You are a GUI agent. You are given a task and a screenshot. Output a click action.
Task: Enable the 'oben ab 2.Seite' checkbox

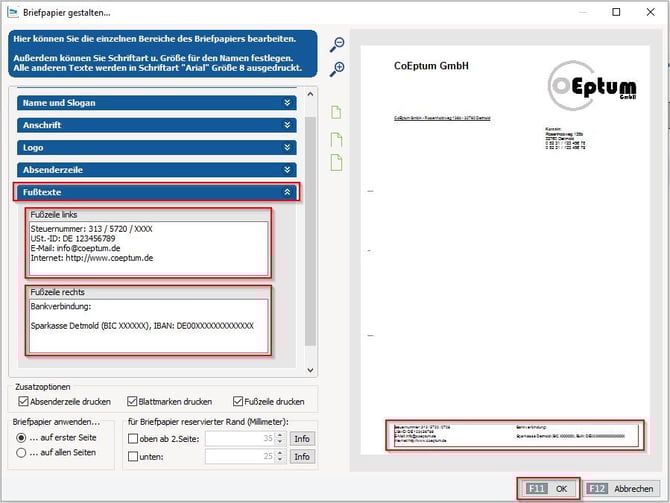(x=135, y=438)
